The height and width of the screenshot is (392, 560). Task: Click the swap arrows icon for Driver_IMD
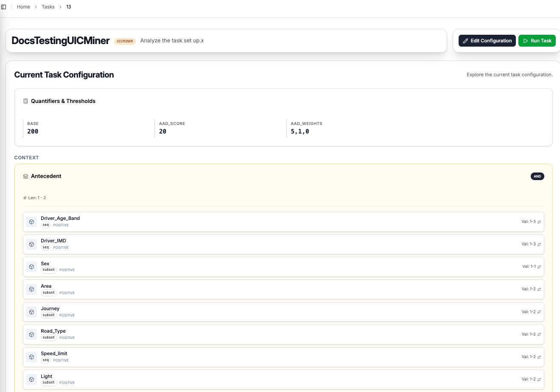[x=539, y=244]
